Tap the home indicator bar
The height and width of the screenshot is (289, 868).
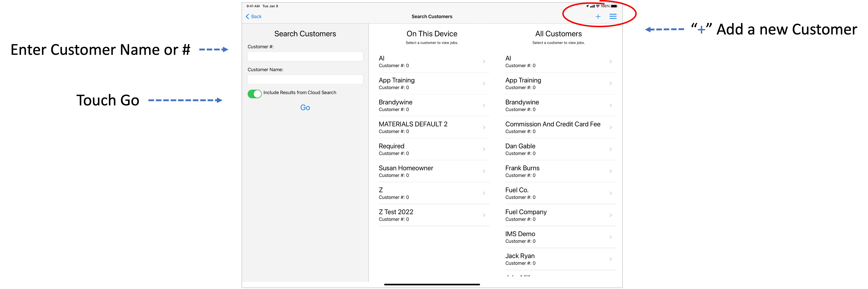[432, 285]
